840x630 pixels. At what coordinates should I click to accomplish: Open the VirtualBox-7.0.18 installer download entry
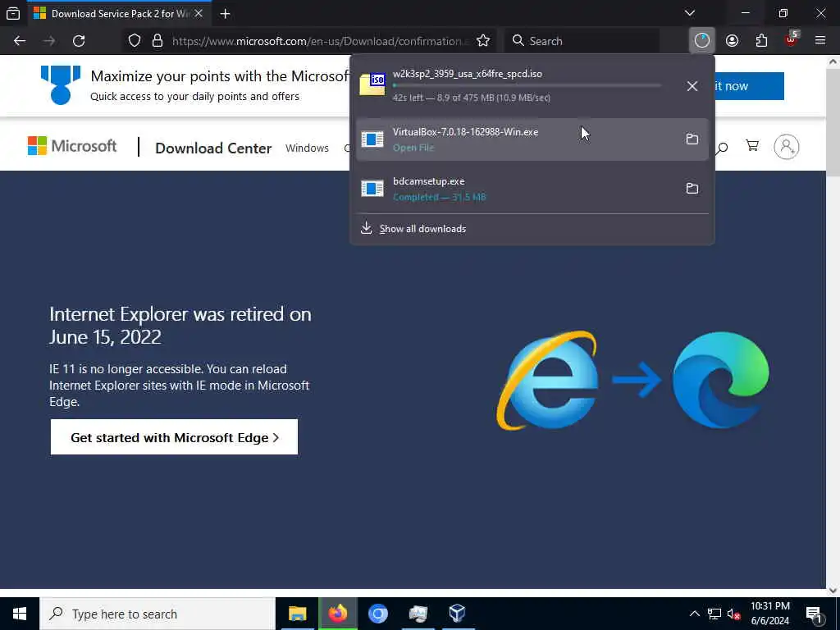click(x=514, y=139)
